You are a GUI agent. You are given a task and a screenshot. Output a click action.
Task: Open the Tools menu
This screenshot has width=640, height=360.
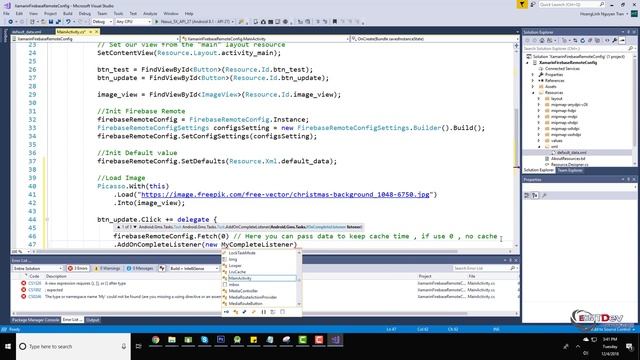pos(118,13)
